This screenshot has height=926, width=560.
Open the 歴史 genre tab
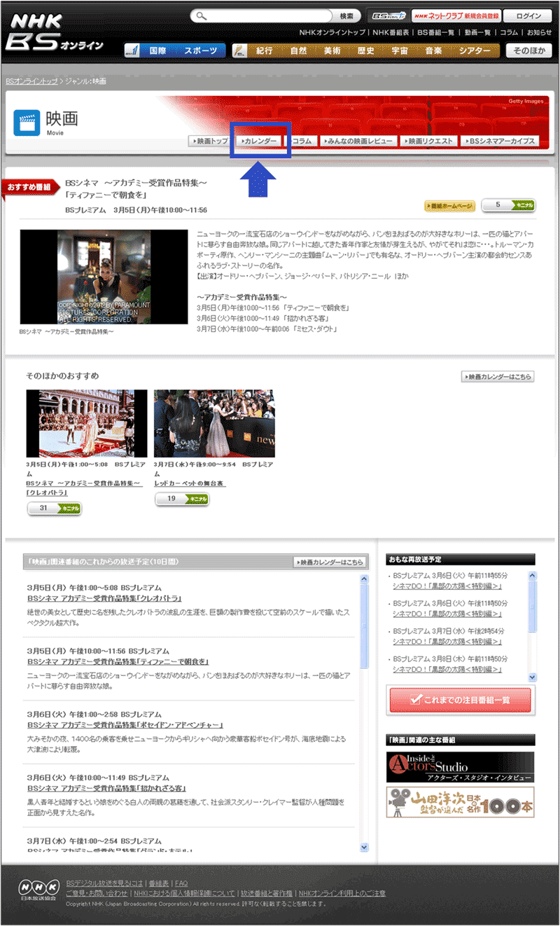click(x=366, y=50)
